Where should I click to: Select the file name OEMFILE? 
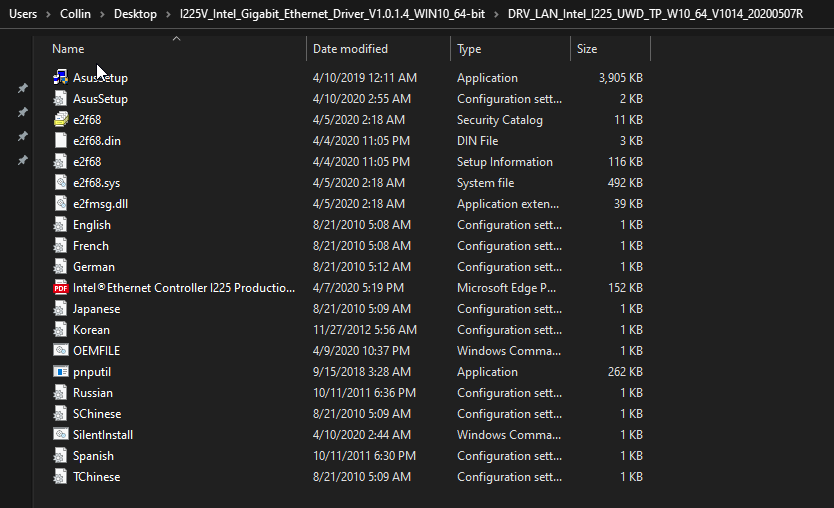pyautogui.click(x=96, y=351)
